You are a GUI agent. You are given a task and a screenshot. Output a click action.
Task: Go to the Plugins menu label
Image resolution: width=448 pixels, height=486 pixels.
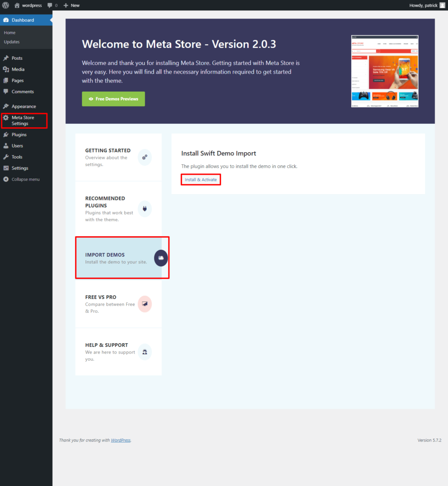click(x=19, y=135)
